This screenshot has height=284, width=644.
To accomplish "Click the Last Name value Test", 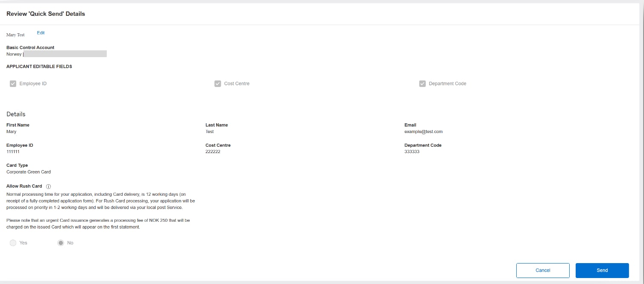I will [x=210, y=132].
